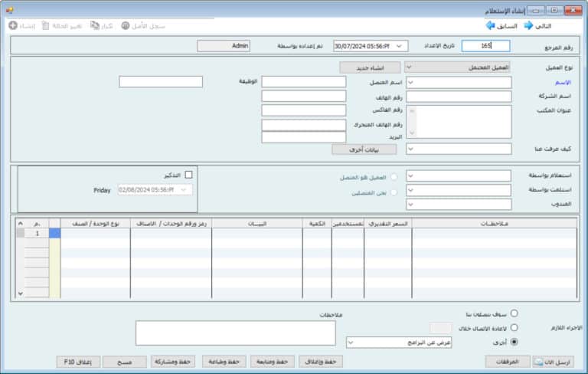Click the Attachments (المرفقات) button

(x=507, y=361)
